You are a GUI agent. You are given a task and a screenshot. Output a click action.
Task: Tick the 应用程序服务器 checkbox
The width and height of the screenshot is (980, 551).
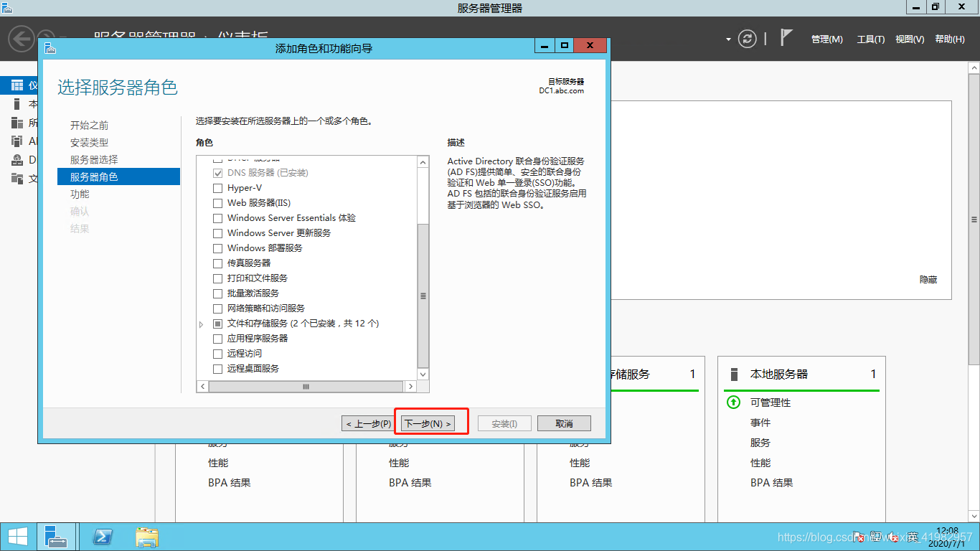pos(218,339)
